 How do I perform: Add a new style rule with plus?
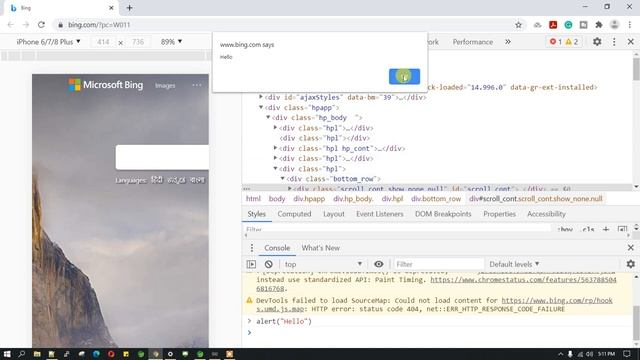606,229
